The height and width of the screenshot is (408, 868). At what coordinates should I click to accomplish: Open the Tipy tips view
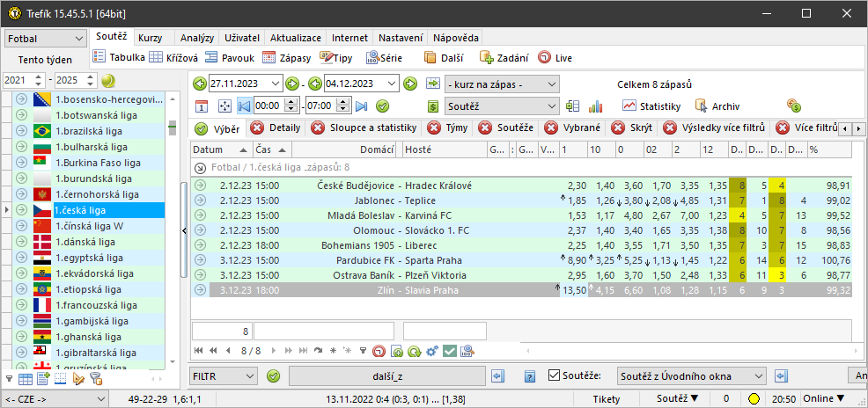pyautogui.click(x=337, y=57)
